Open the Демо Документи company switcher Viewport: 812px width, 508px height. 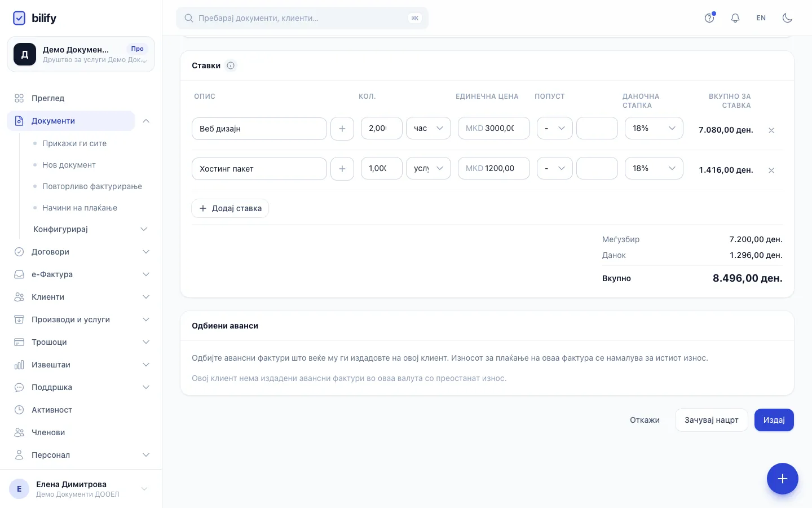[x=81, y=54]
